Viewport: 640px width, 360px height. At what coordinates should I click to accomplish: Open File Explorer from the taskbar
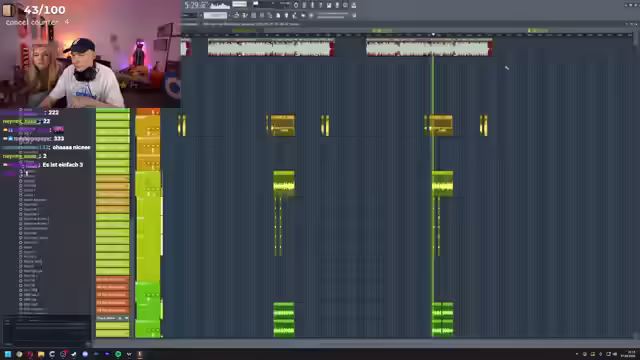coord(41,354)
